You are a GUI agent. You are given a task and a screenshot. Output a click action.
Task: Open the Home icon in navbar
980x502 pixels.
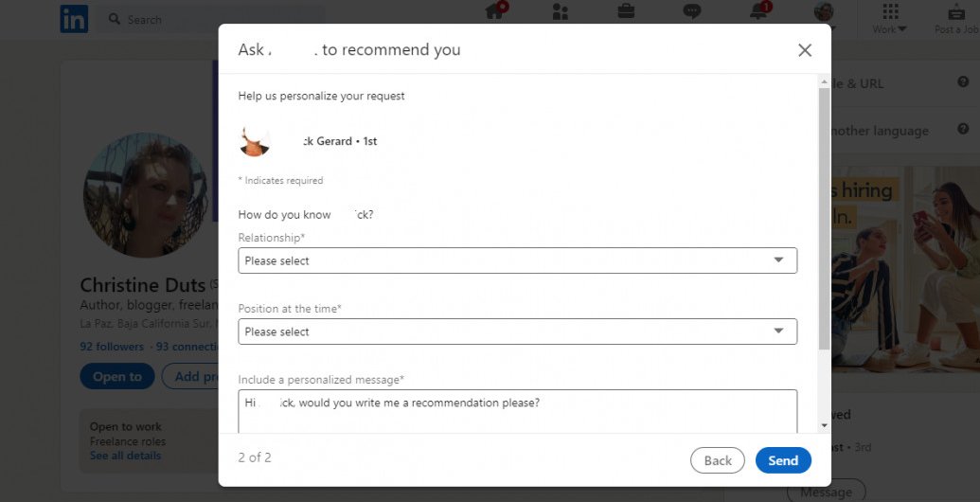494,11
